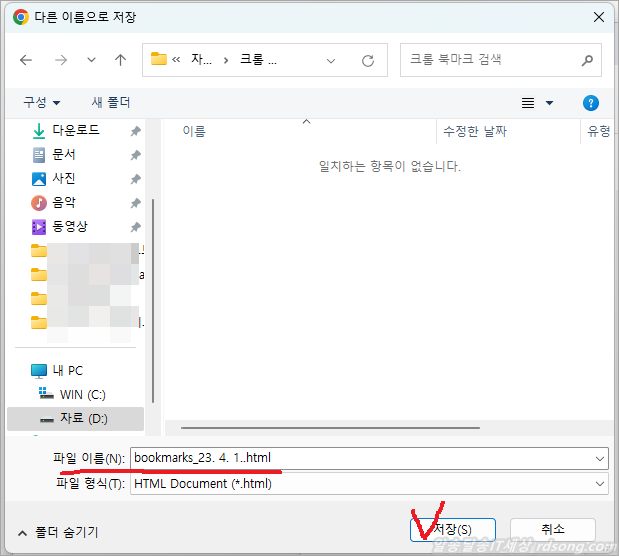The height and width of the screenshot is (556, 619).
Task: Open the 구성 menu
Action: coord(42,103)
